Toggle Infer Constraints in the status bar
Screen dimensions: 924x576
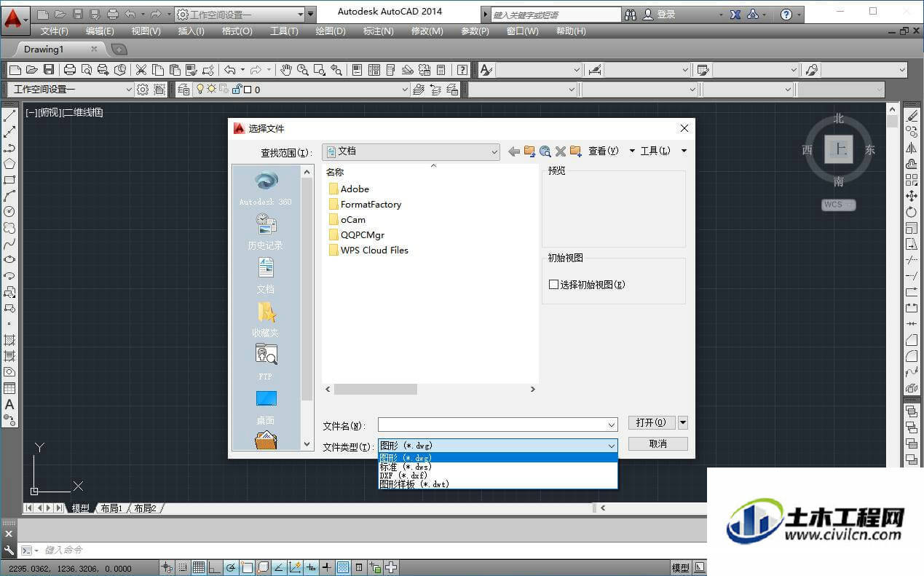(x=166, y=568)
